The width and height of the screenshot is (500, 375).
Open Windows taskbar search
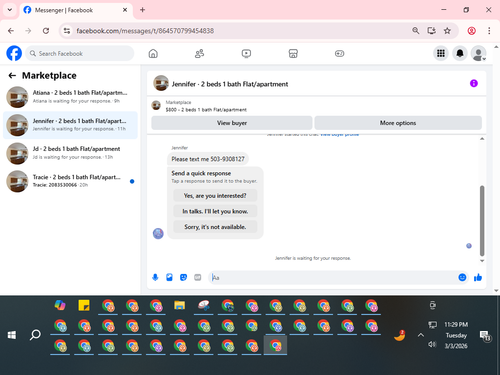(x=35, y=335)
